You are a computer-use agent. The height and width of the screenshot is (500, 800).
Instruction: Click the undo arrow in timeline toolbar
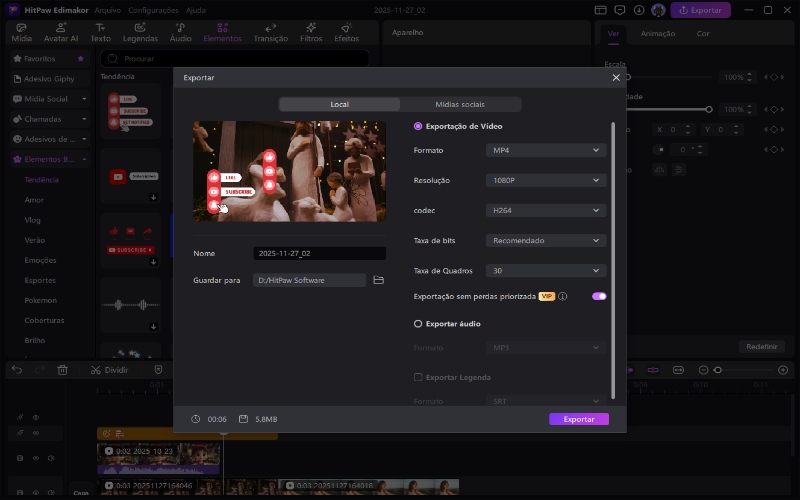[x=17, y=370]
